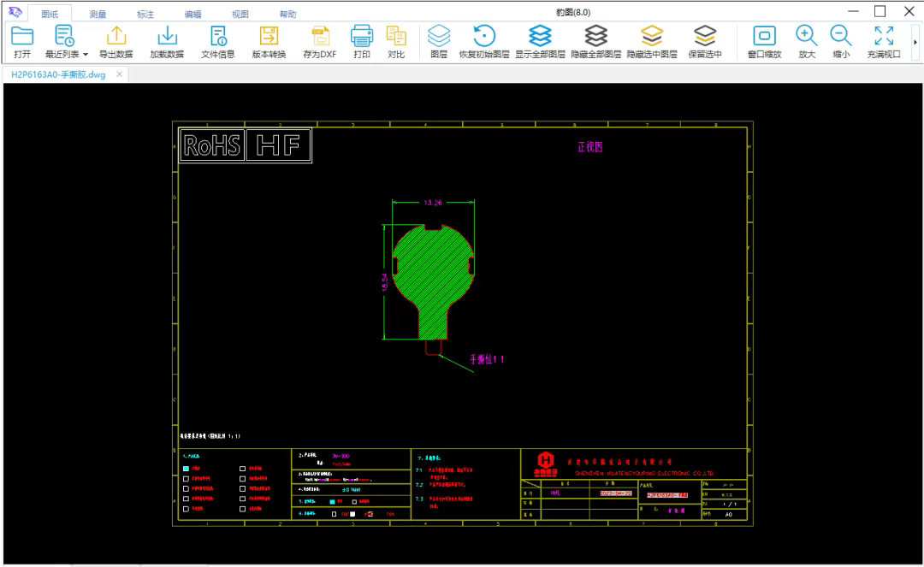Expand the 最近列表 dropdown arrow
Viewport: 924px width, 567px height.
[86, 54]
